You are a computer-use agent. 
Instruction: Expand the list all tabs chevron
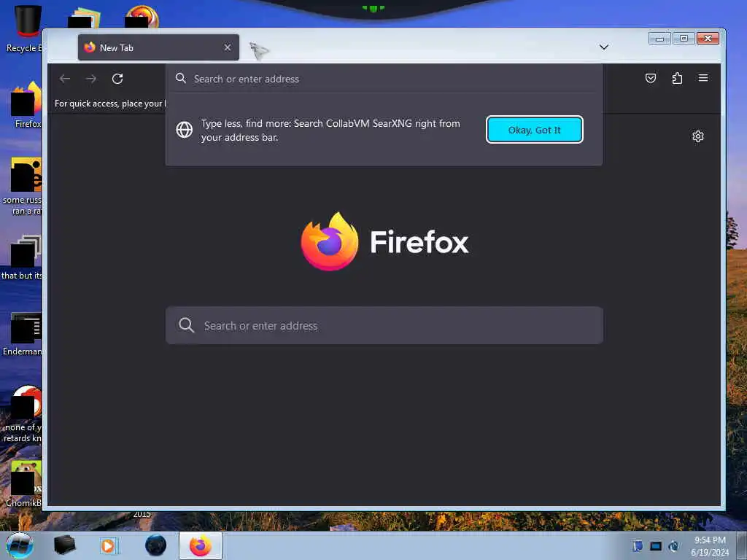point(603,47)
